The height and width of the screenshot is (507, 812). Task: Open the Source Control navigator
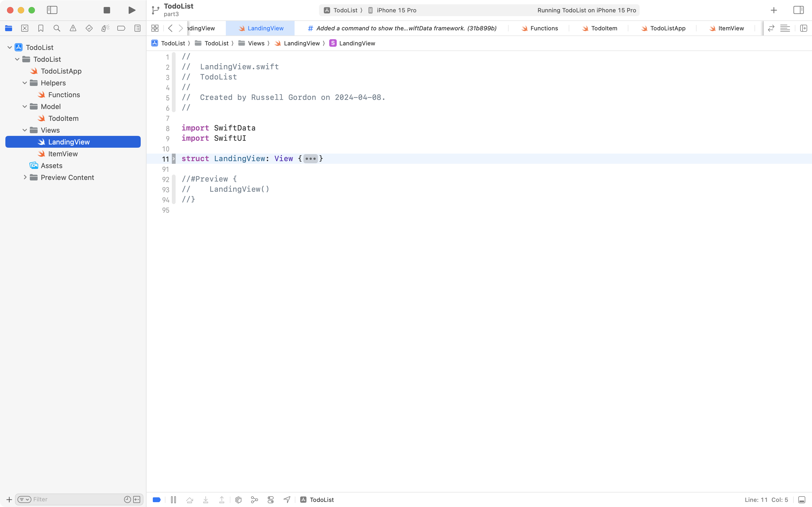click(x=25, y=28)
